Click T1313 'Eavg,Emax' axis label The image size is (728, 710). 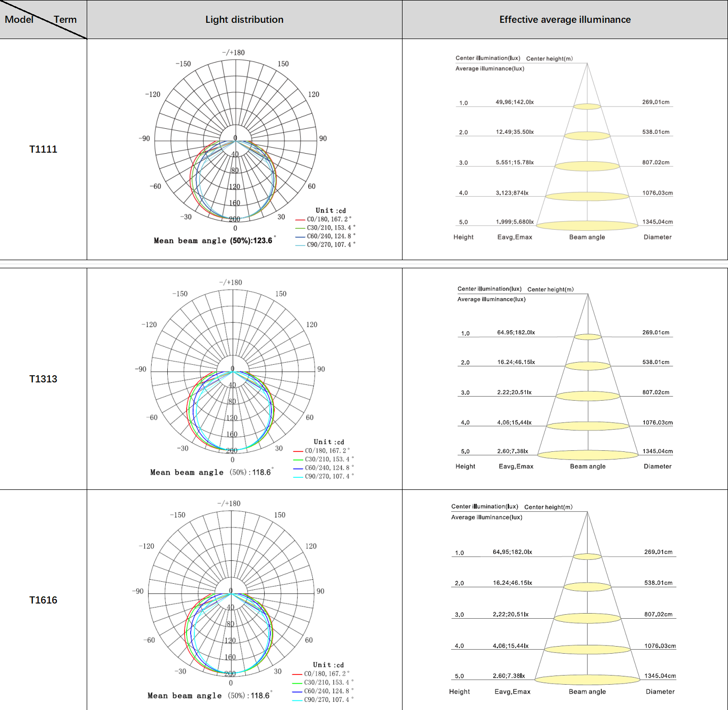pyautogui.click(x=516, y=466)
